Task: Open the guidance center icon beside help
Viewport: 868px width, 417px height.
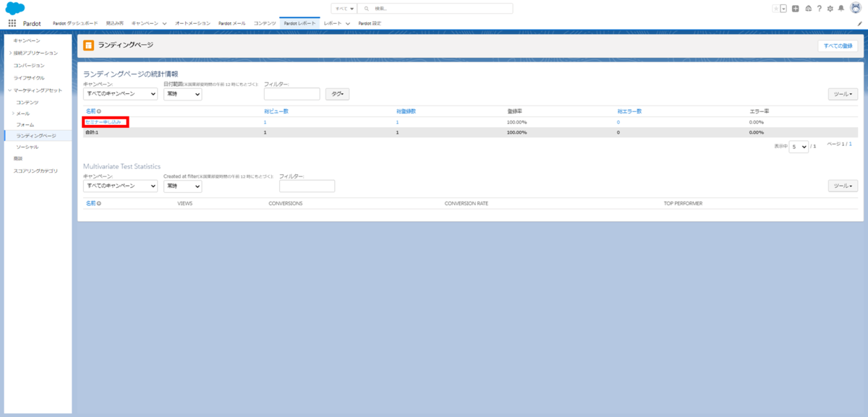Action: pyautogui.click(x=808, y=9)
